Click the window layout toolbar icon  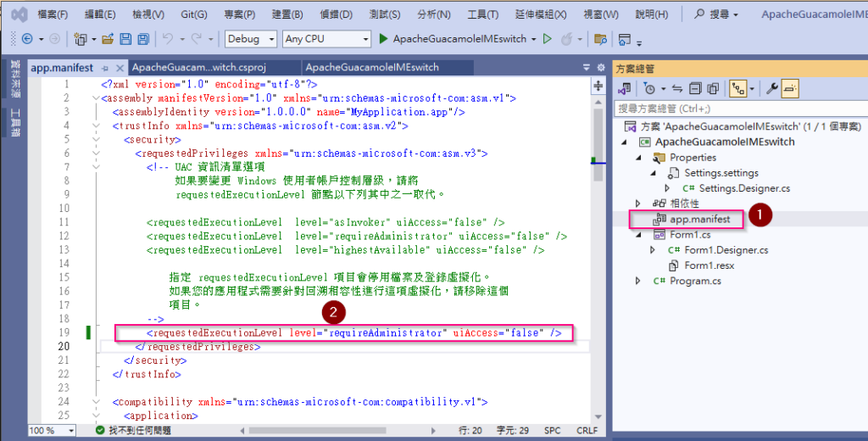pyautogui.click(x=625, y=39)
